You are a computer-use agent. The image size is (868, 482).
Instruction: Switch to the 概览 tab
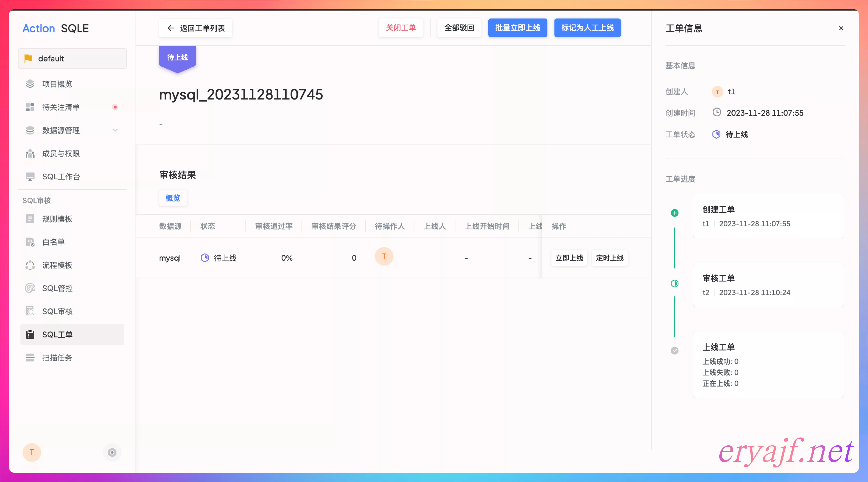pos(173,198)
